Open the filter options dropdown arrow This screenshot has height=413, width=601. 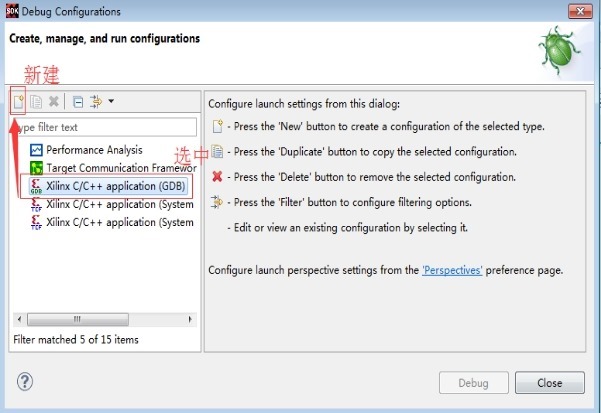(111, 101)
